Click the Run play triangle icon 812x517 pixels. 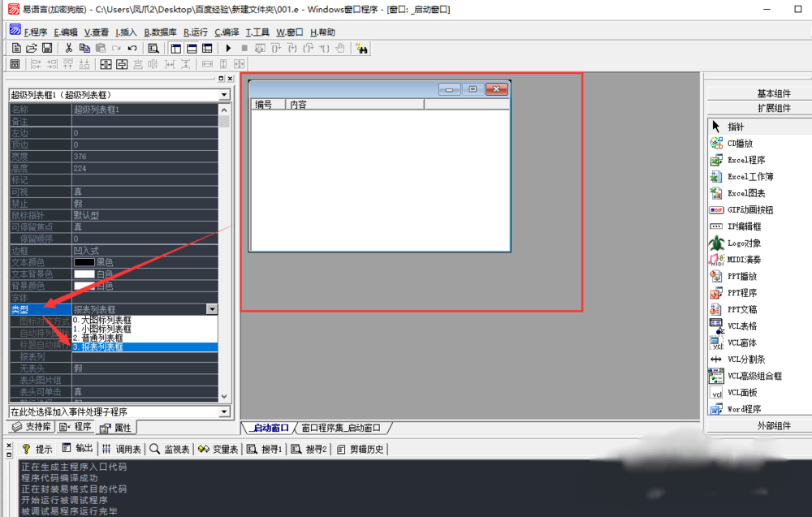[x=228, y=48]
